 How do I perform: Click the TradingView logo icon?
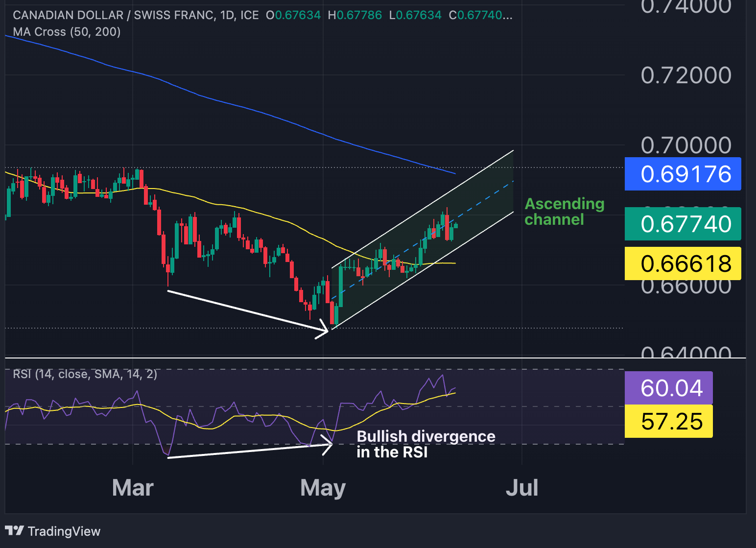(14, 531)
